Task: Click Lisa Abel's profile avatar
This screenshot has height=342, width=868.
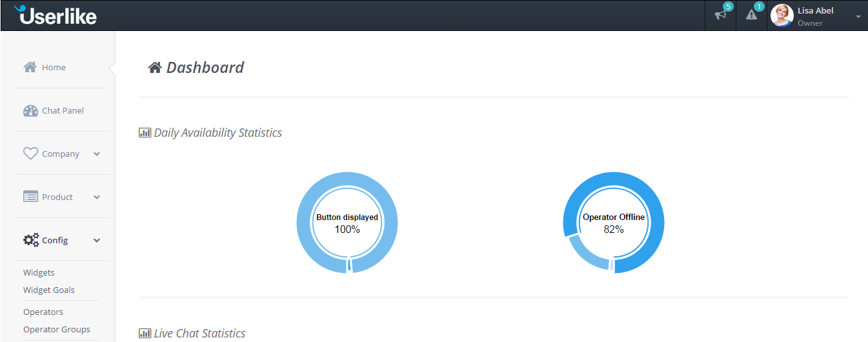Action: pos(782,15)
